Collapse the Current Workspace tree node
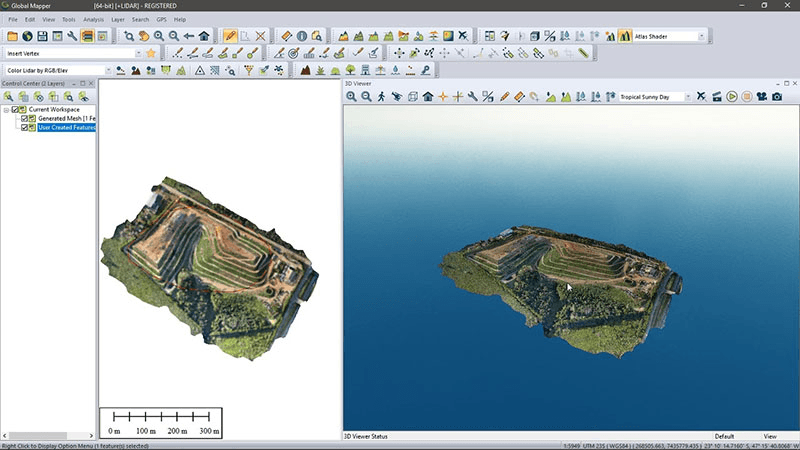This screenshot has height=450, width=800. pyautogui.click(x=6, y=109)
